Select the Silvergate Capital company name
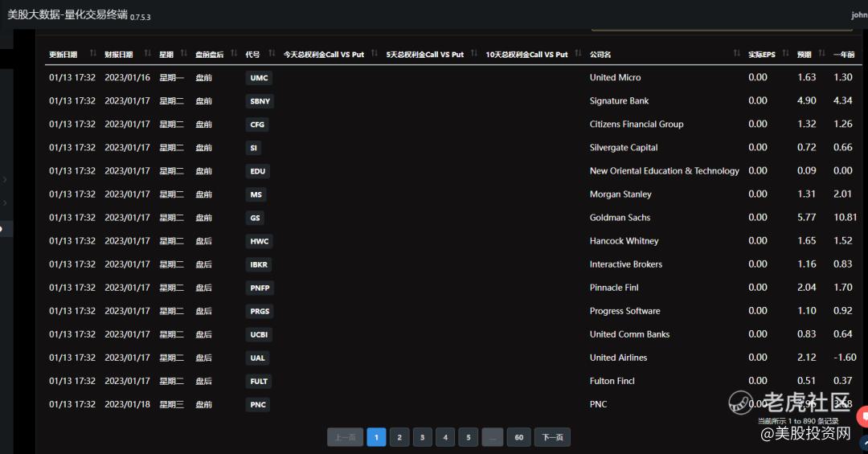 point(624,147)
